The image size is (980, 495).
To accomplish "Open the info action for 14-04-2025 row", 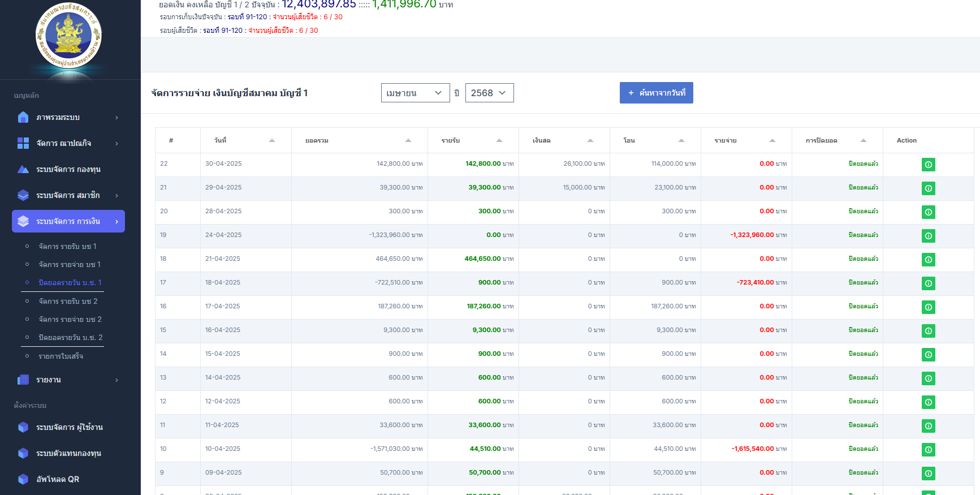I will (x=928, y=378).
